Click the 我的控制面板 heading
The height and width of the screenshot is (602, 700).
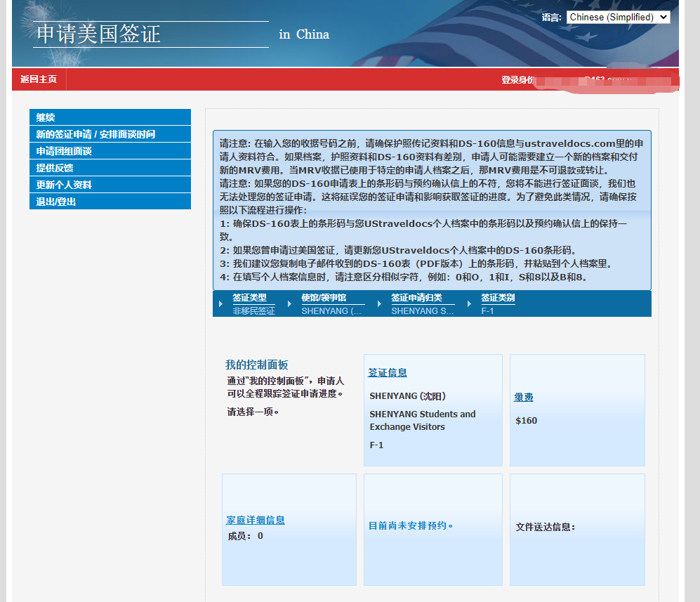(257, 365)
